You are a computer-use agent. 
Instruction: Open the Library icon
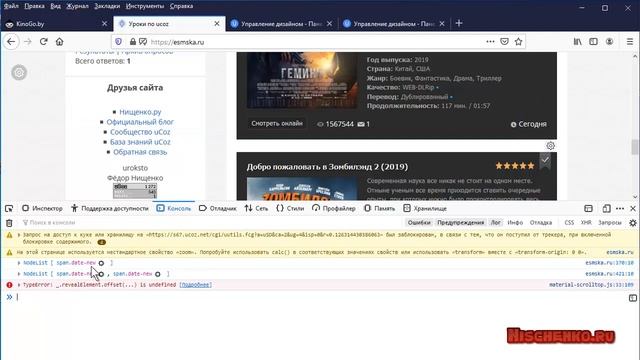tap(578, 42)
